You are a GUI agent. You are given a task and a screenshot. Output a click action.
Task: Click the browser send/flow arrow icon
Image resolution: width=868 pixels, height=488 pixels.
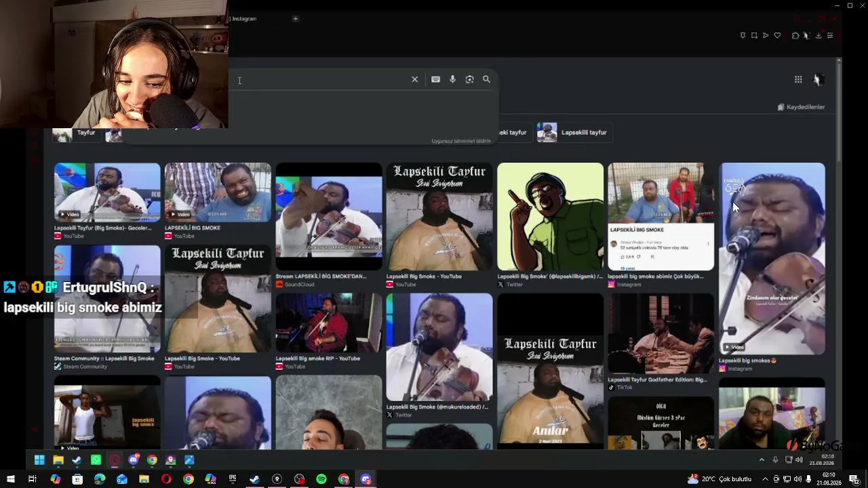coord(766,35)
